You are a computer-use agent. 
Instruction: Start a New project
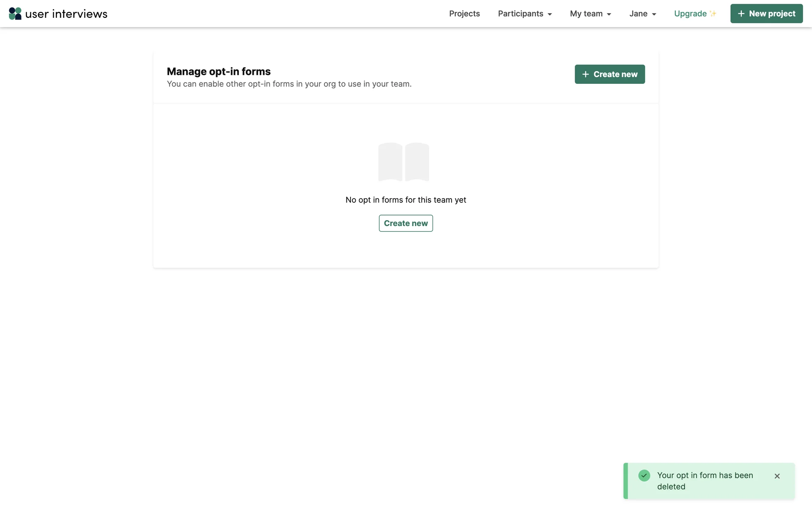(772, 14)
